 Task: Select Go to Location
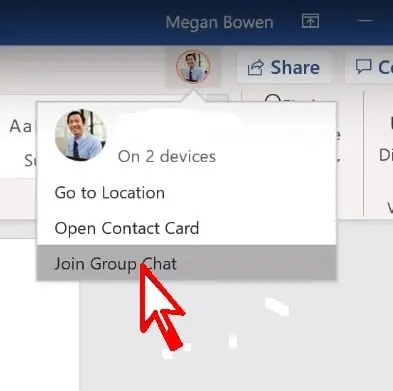click(186, 193)
